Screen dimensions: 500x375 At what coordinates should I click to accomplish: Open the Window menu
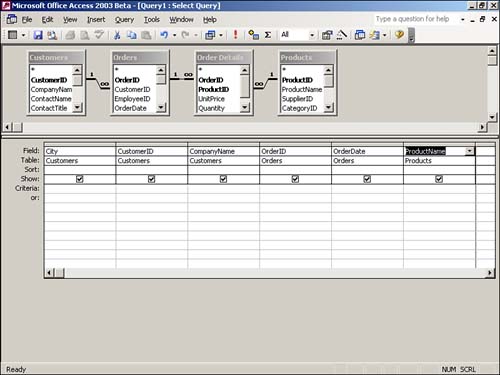point(181,20)
